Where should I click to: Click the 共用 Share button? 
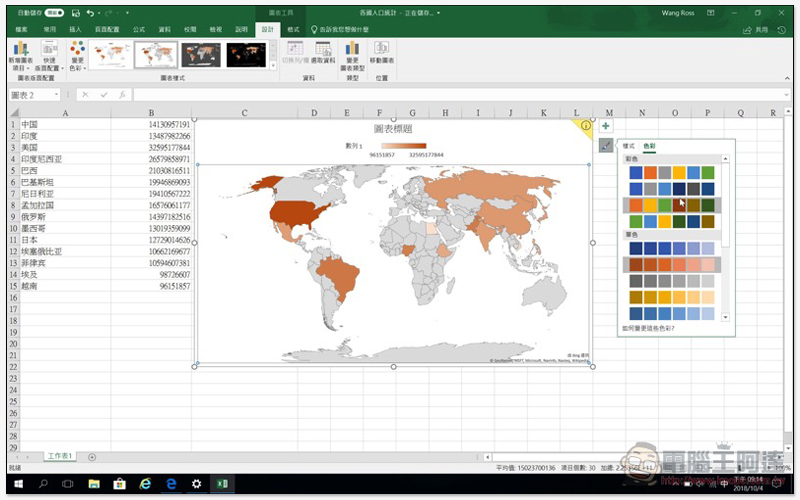pos(756,30)
